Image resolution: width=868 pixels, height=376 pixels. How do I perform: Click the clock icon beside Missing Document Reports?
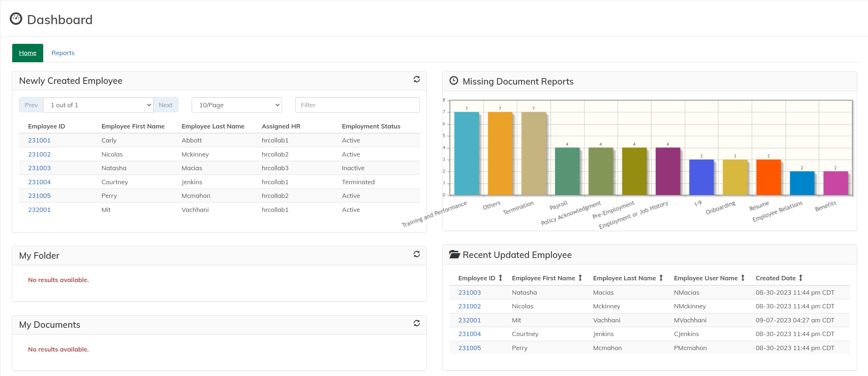coord(454,81)
